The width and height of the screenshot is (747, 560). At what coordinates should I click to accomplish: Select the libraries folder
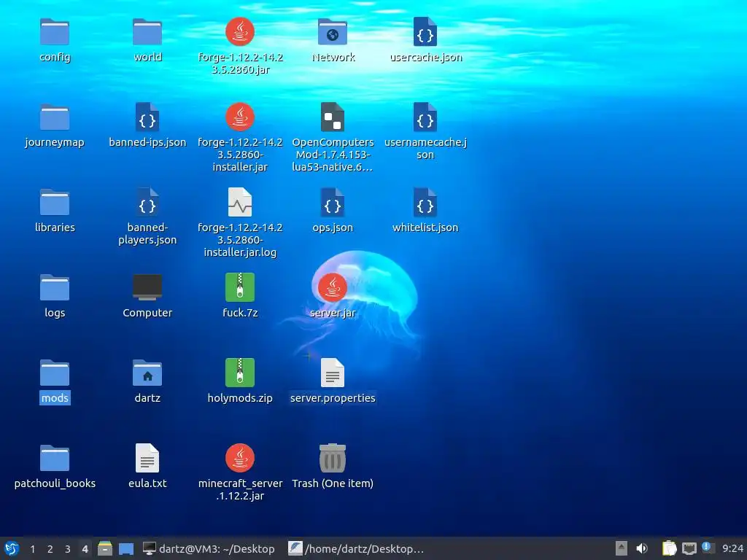pos(55,203)
